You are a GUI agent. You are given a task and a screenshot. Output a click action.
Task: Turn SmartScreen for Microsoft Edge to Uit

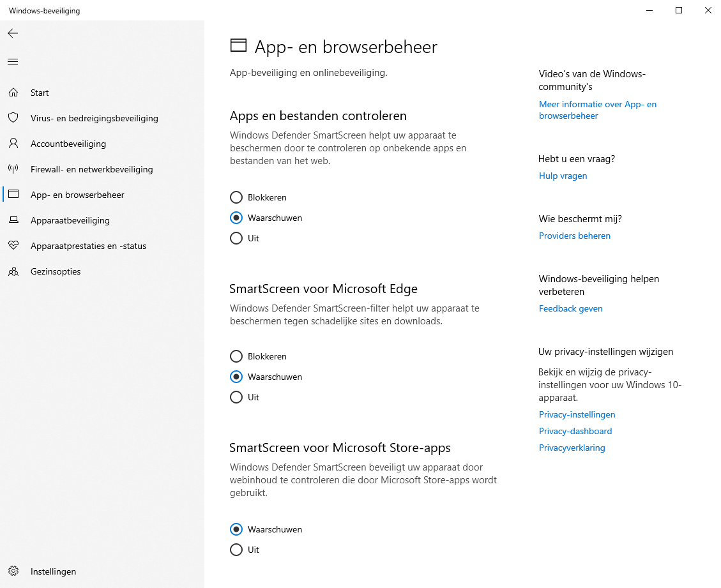pos(236,397)
